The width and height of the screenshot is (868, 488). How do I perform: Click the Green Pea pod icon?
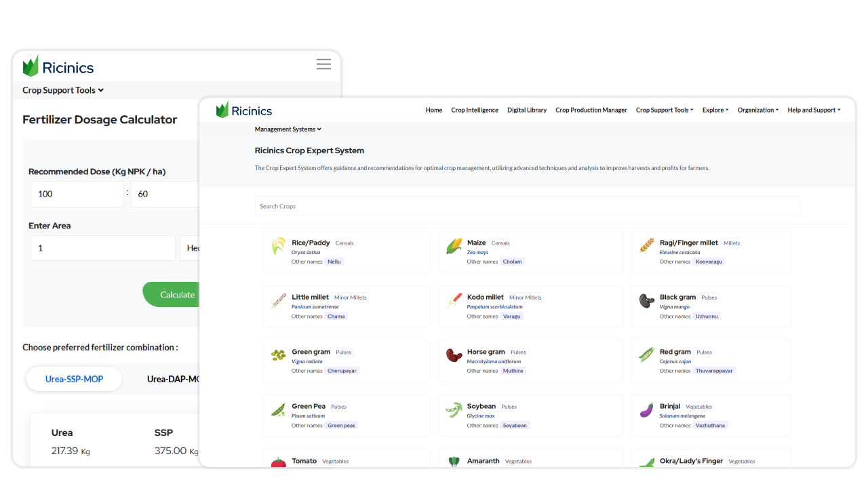coord(279,410)
